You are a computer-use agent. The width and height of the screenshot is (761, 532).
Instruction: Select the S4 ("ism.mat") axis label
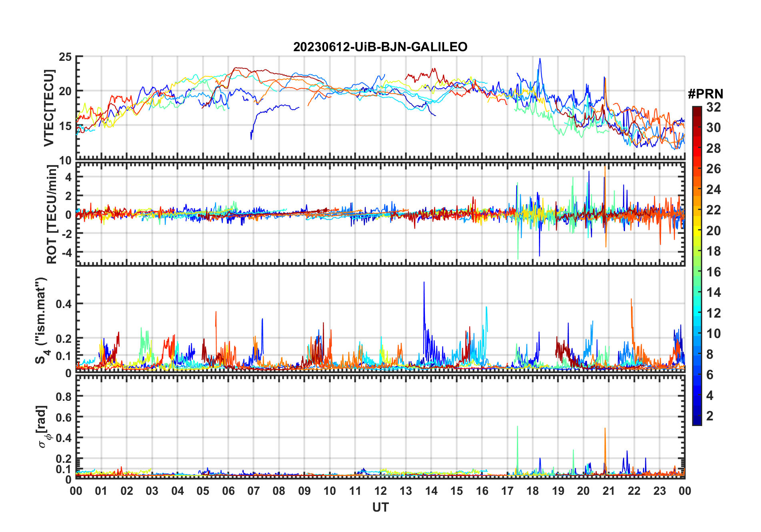point(41,320)
